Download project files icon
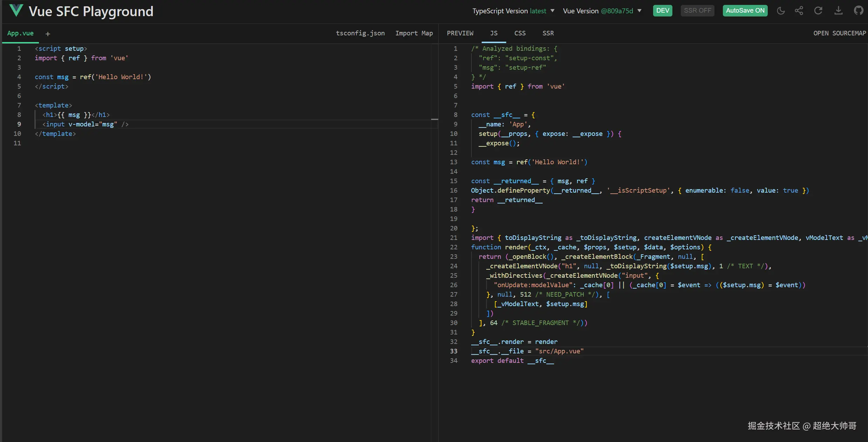 pyautogui.click(x=838, y=11)
